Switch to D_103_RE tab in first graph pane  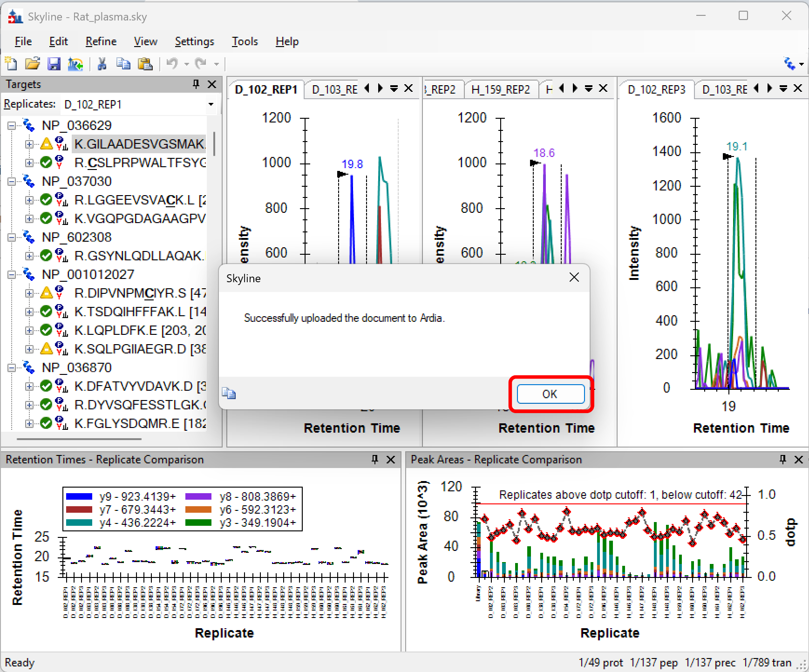tap(334, 89)
